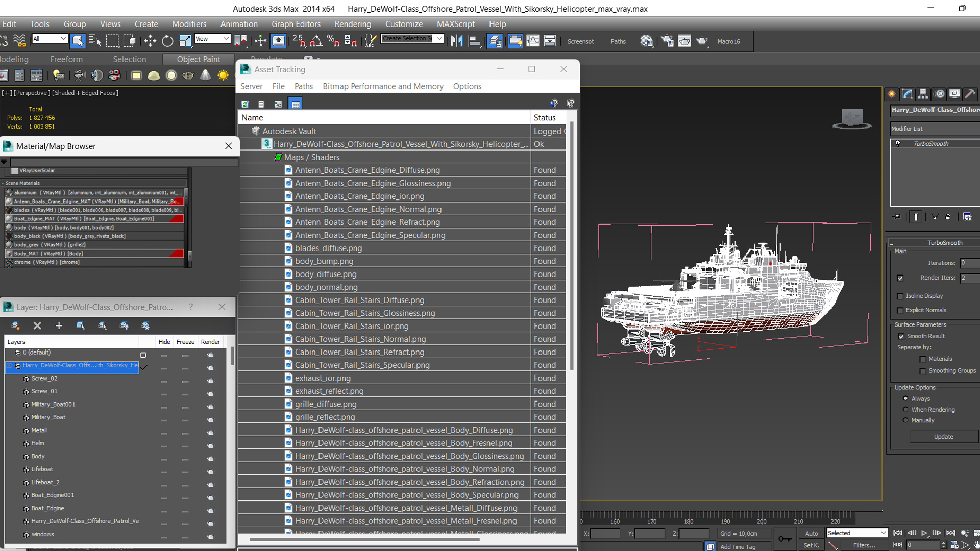Screen dimensions: 980x551
Task: Toggle Percent Snap in main toolbar
Action: coord(333,41)
